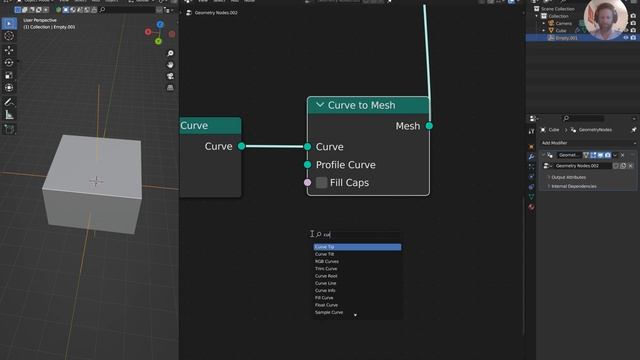Collapse the Curve to Mesh node chevron
The image size is (640, 360).
(320, 105)
